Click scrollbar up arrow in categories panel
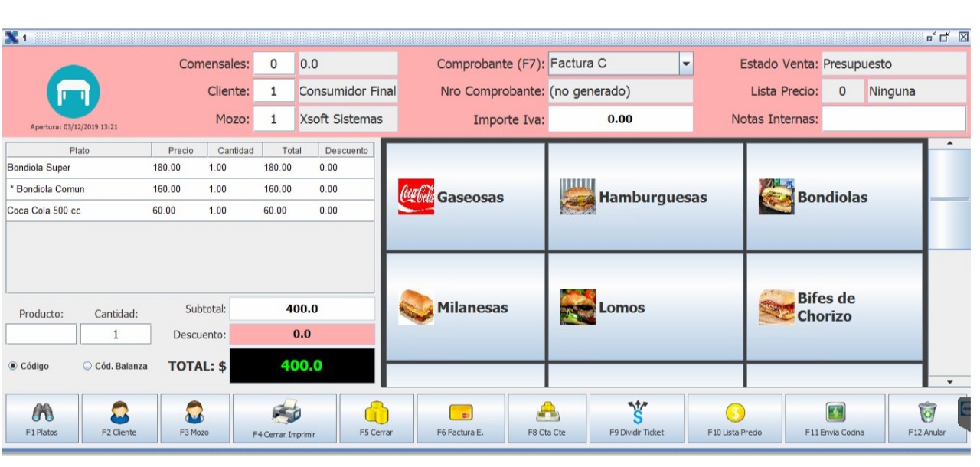The height and width of the screenshot is (467, 980). pyautogui.click(x=950, y=143)
